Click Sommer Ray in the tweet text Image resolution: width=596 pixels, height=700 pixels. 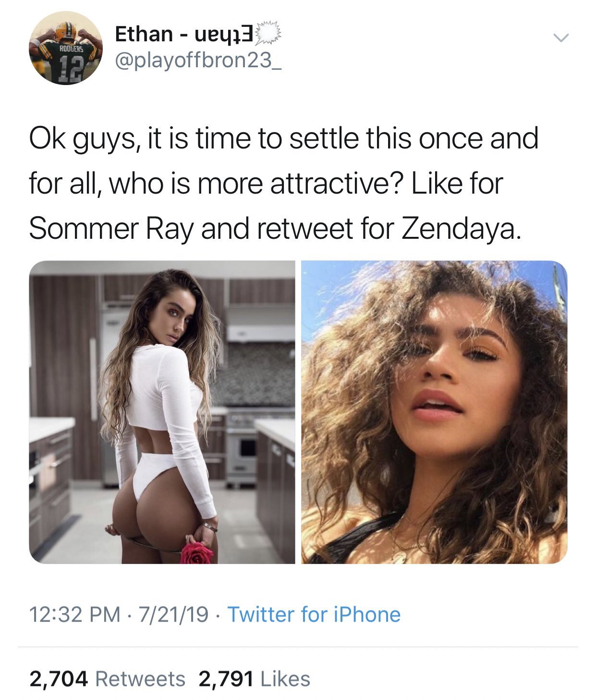point(111,229)
